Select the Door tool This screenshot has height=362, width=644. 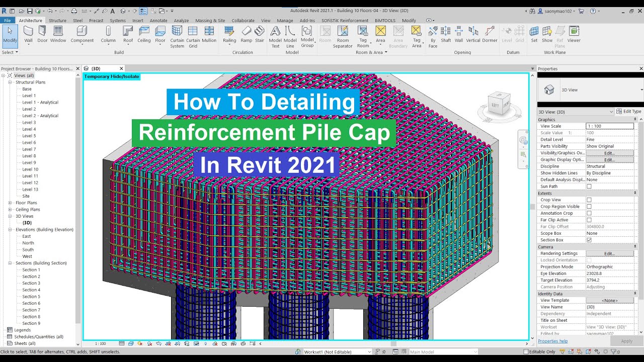click(42, 34)
